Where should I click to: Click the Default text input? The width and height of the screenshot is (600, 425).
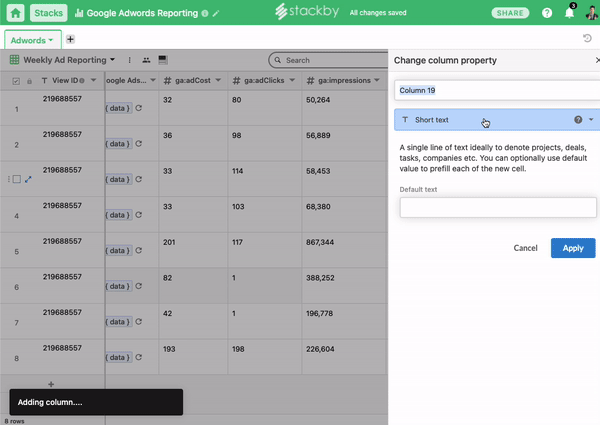498,207
